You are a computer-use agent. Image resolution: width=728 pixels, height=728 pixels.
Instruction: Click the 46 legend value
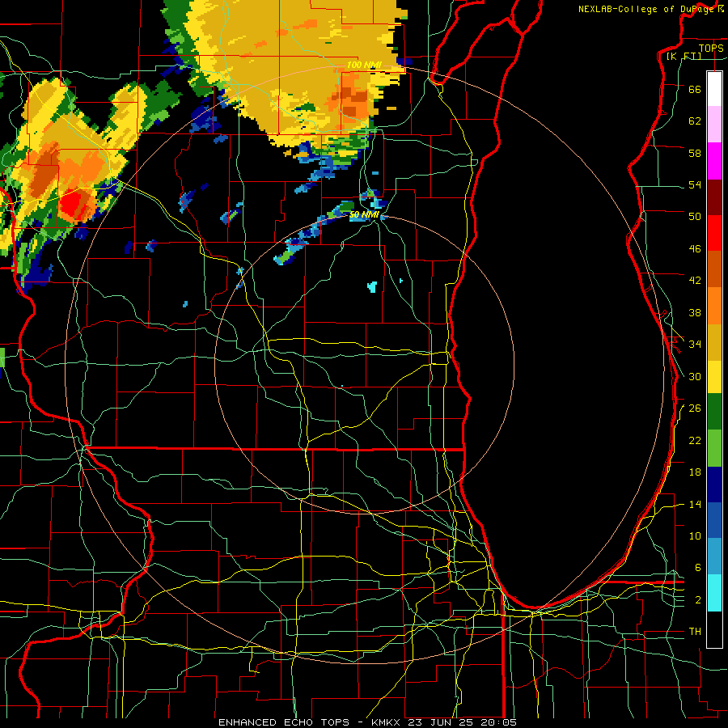tap(695, 249)
